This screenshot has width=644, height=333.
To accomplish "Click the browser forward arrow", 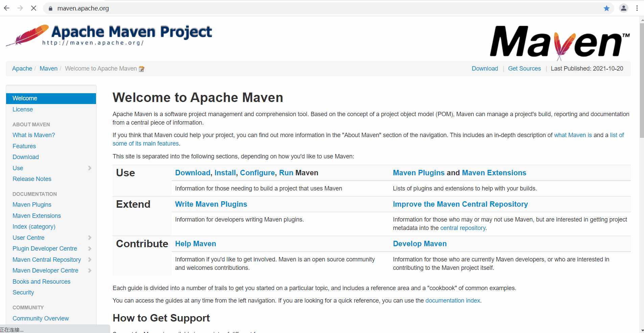I will [x=20, y=8].
